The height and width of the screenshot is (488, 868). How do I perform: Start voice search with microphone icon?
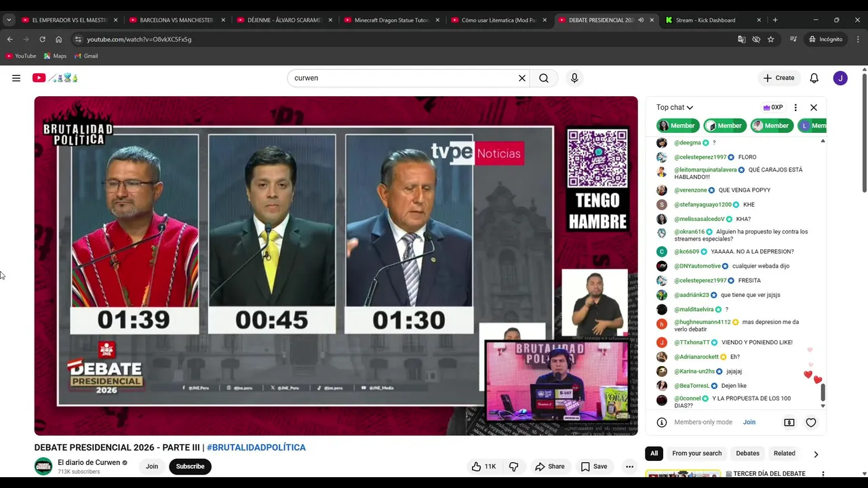pyautogui.click(x=574, y=78)
